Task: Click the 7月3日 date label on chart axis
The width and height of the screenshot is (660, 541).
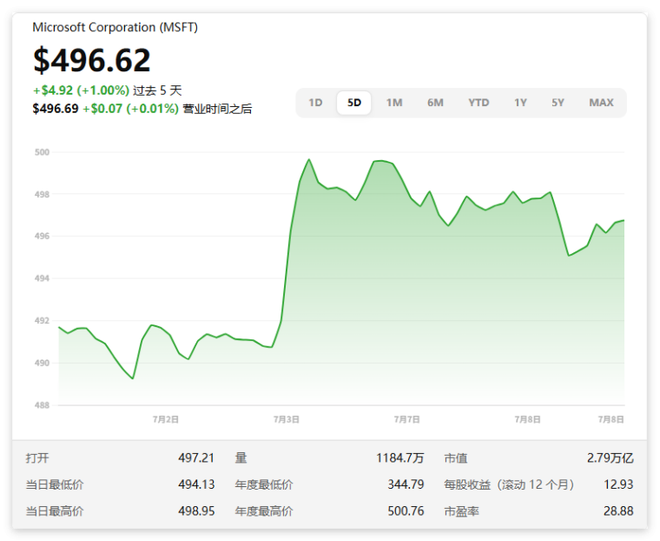Action: 286,418
